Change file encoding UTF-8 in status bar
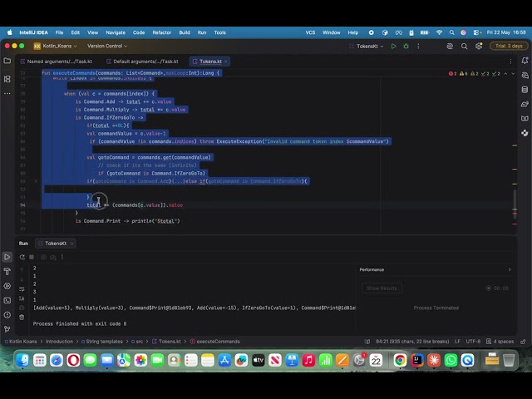Viewport: 532px width, 399px height. point(473,342)
